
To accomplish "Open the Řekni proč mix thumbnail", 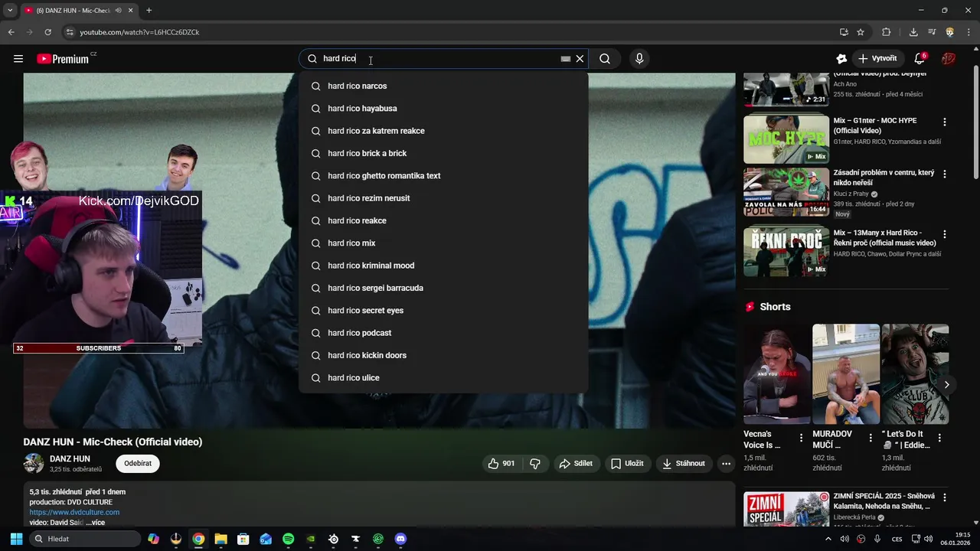I will point(786,253).
